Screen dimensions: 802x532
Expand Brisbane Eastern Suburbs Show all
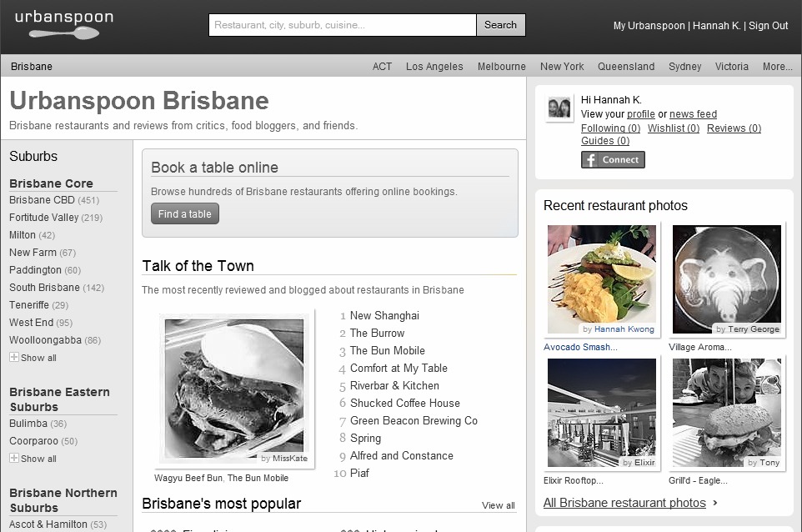(x=33, y=459)
